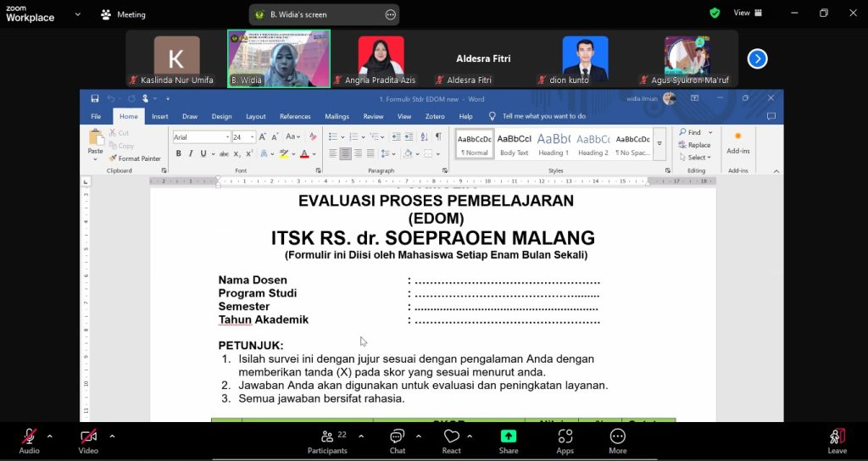Open Zoom View menu
The image size is (868, 461).
tap(748, 13)
